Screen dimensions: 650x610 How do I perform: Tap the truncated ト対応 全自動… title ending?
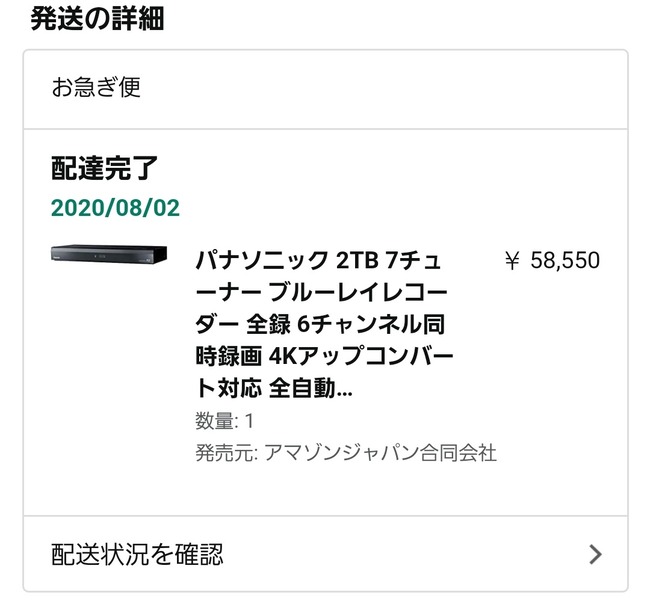tap(274, 388)
